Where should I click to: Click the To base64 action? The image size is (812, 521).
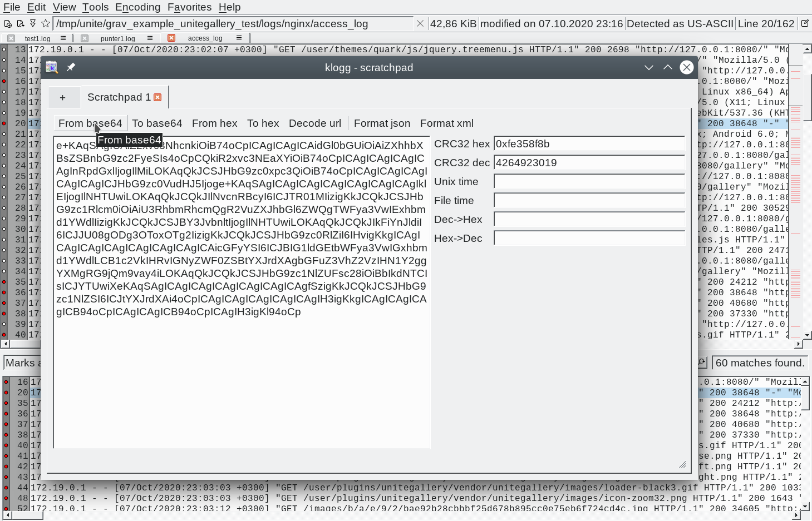click(157, 123)
